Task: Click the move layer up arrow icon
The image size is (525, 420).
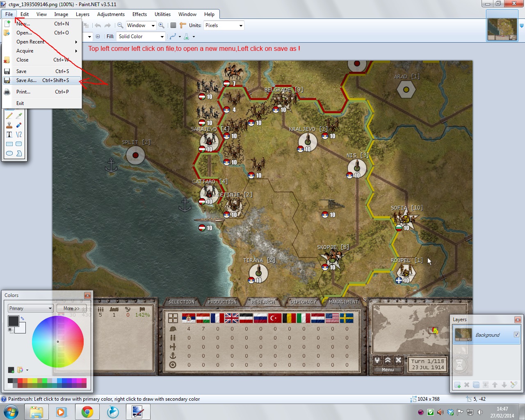Action: pos(495,385)
